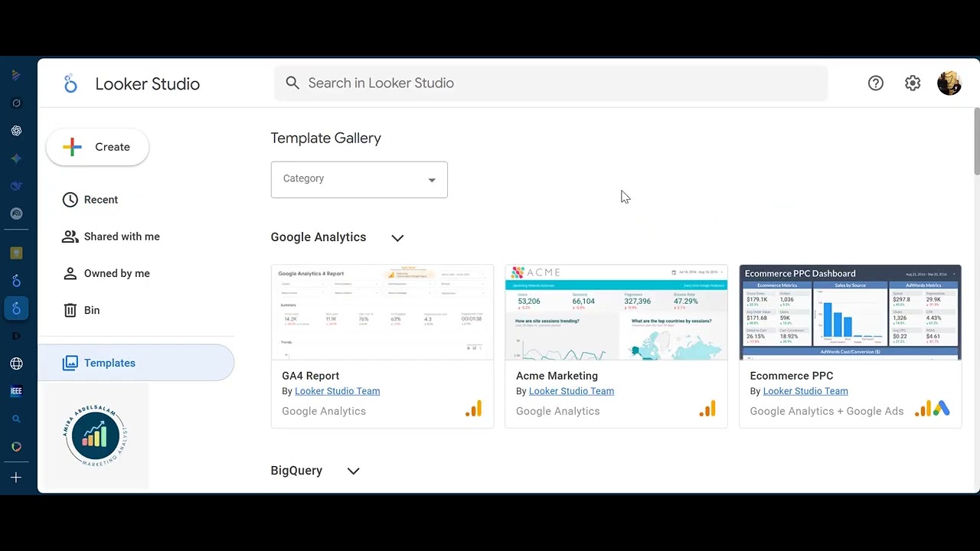The height and width of the screenshot is (551, 980).
Task: Click the IEEE icon in browser sidebar
Action: (16, 391)
